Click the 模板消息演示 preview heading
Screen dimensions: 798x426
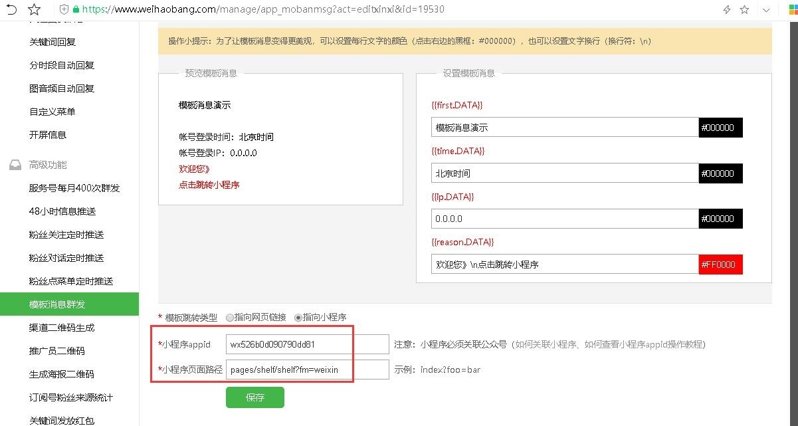point(205,105)
